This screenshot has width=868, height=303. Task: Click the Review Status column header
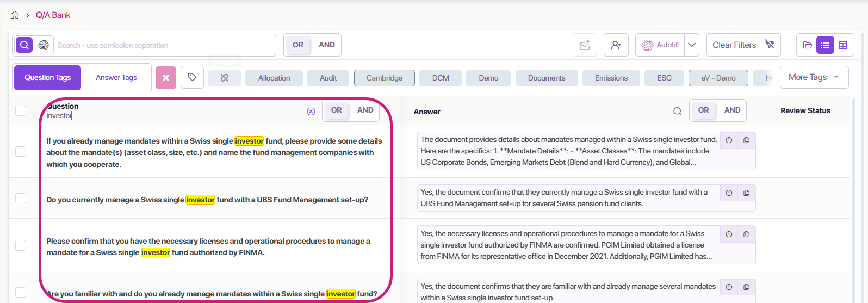[x=805, y=110]
